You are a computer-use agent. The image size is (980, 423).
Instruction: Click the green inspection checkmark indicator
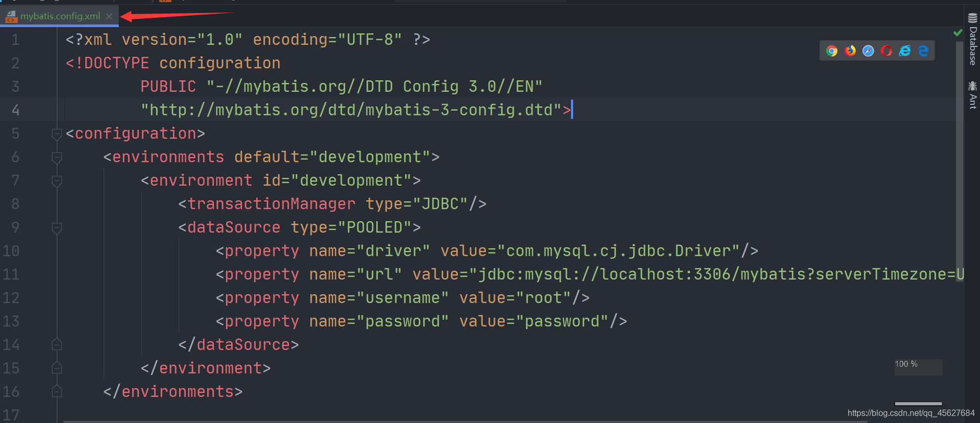pyautogui.click(x=958, y=33)
